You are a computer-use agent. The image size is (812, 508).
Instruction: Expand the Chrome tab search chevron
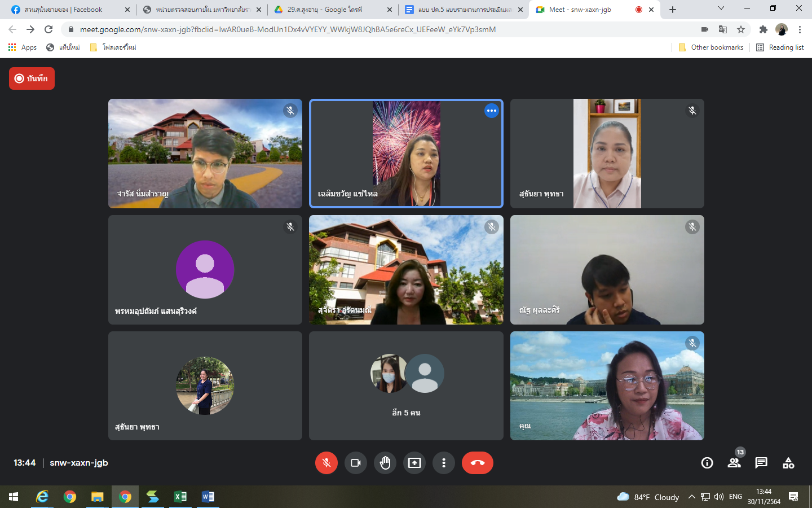pos(721,8)
